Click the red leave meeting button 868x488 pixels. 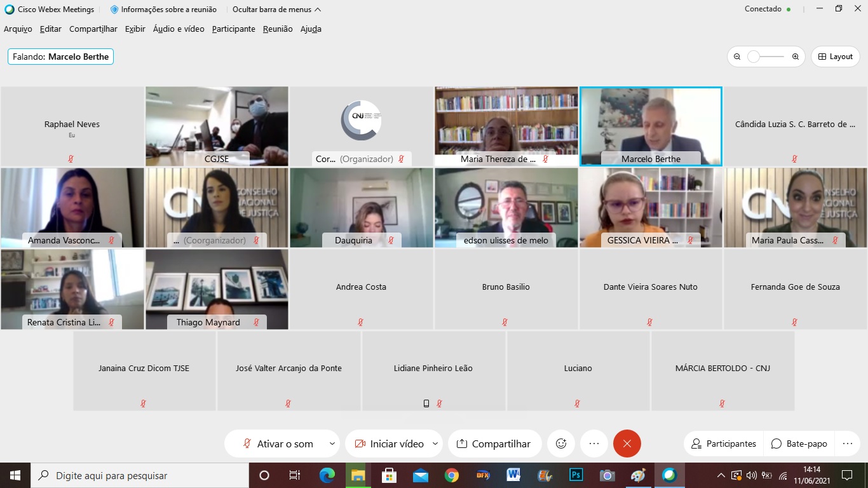627,444
